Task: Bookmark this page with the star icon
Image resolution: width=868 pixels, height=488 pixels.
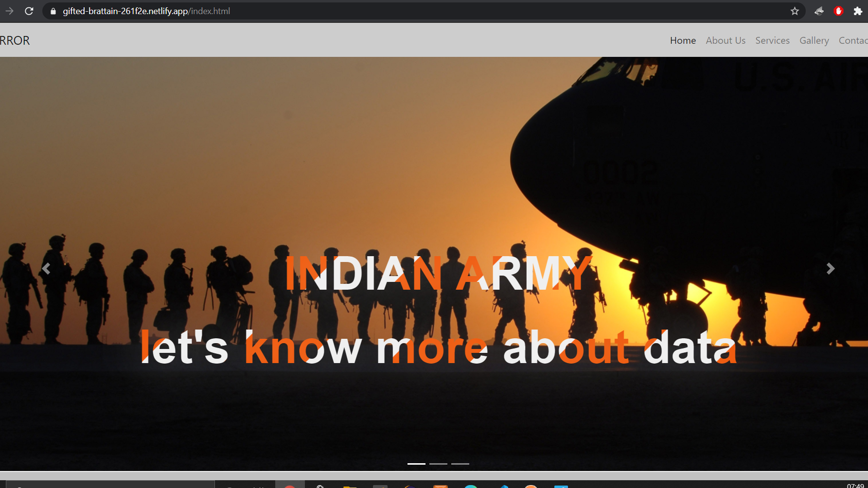Action: click(795, 11)
